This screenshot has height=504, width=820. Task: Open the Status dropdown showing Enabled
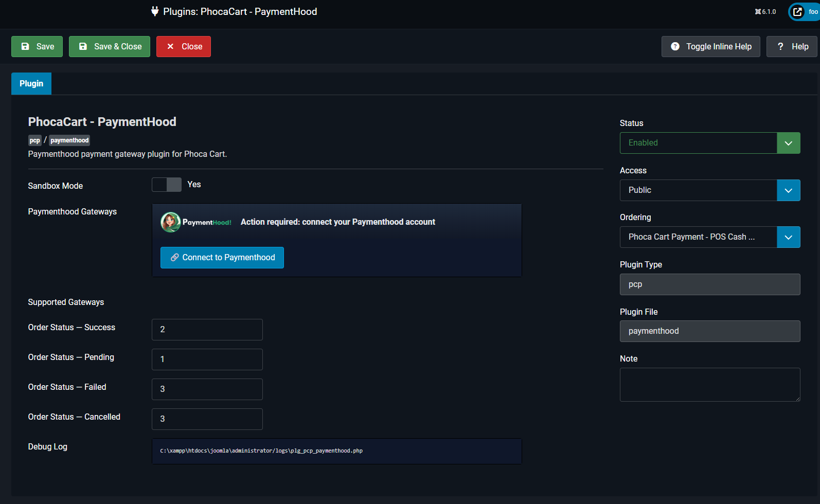click(710, 143)
